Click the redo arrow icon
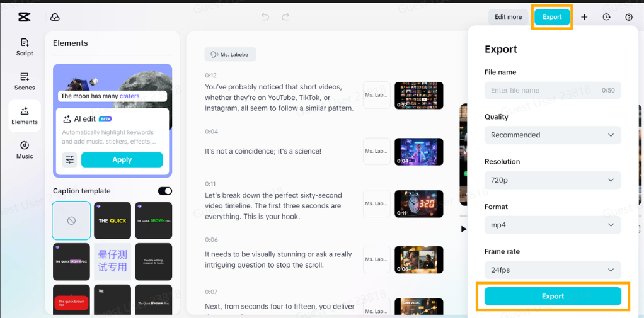Screen dimensions: 644x318 [285, 17]
